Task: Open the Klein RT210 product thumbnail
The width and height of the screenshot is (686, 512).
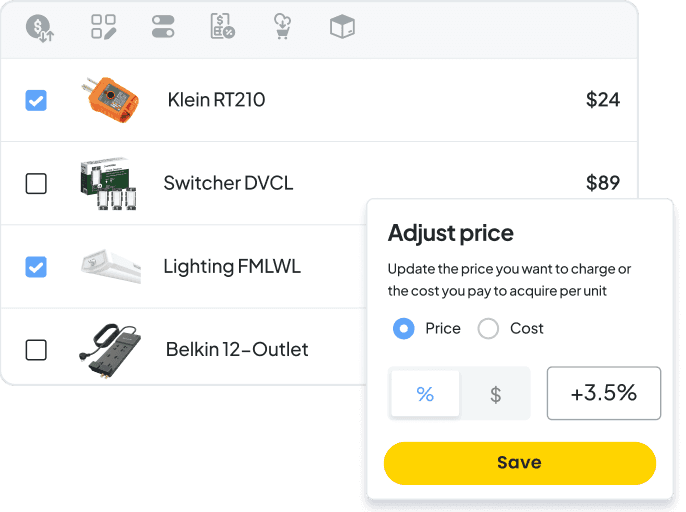Action: [x=110, y=100]
